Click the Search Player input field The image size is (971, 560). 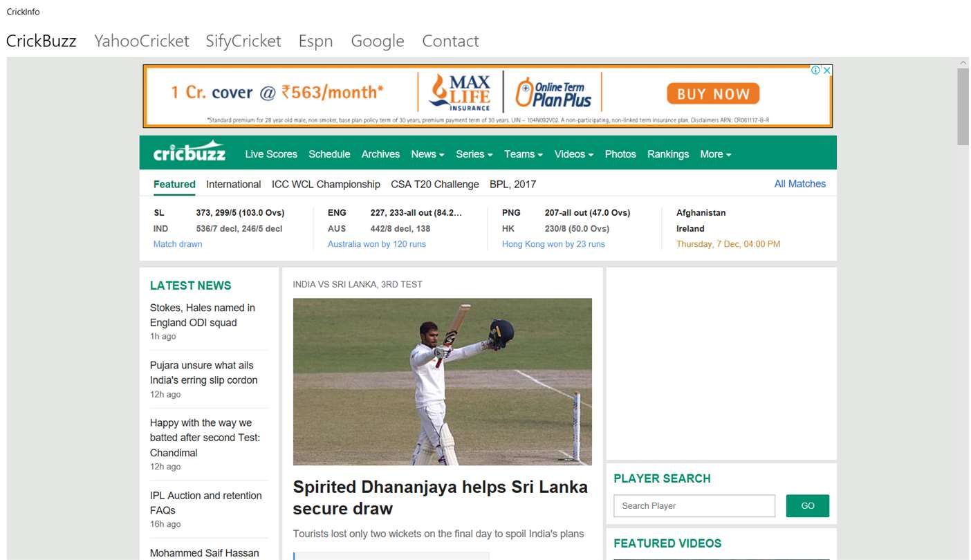click(x=694, y=506)
